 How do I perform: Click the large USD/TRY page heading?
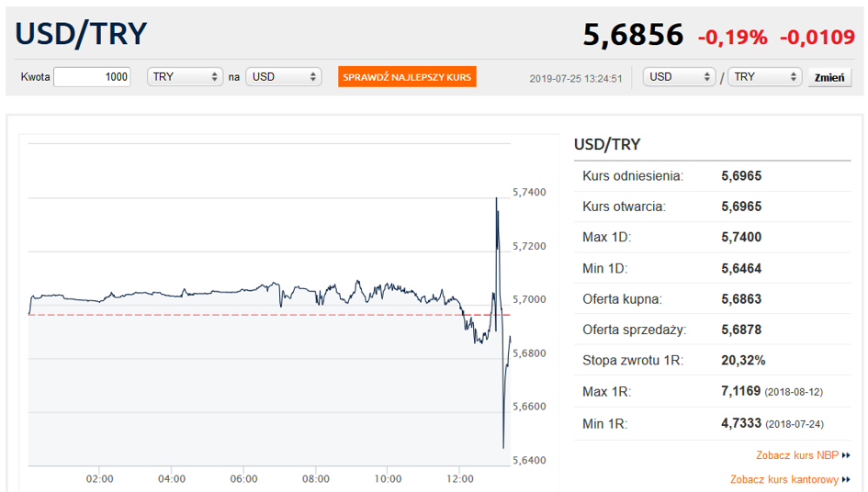tap(82, 34)
